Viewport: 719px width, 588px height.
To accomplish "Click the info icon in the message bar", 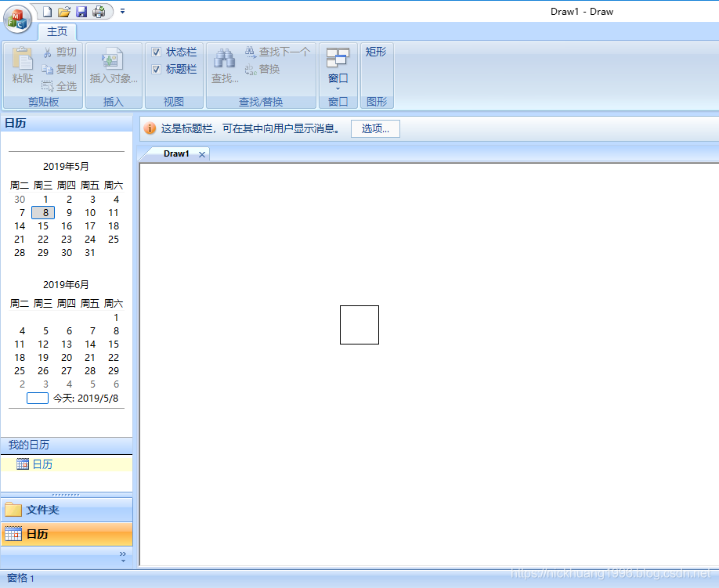I will coord(150,128).
